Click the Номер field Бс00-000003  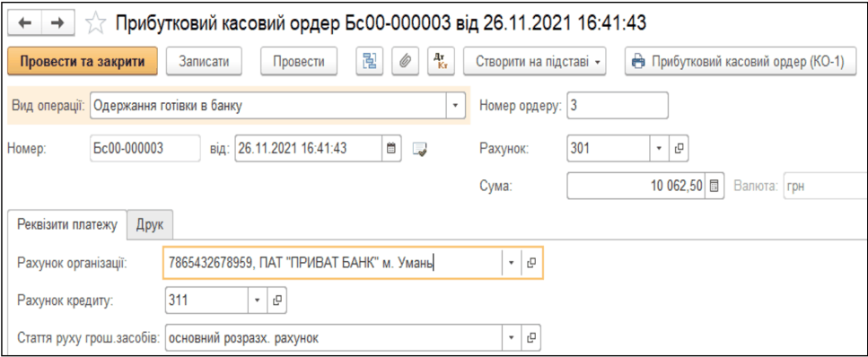tap(145, 149)
